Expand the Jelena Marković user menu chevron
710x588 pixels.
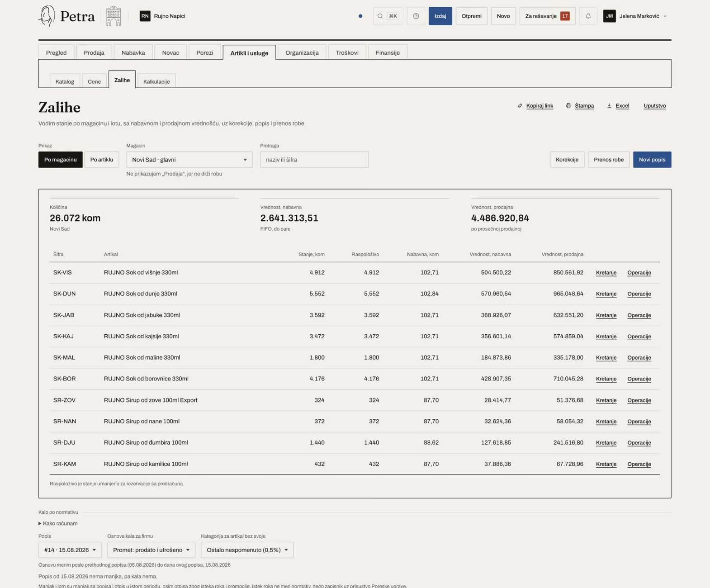(x=665, y=16)
